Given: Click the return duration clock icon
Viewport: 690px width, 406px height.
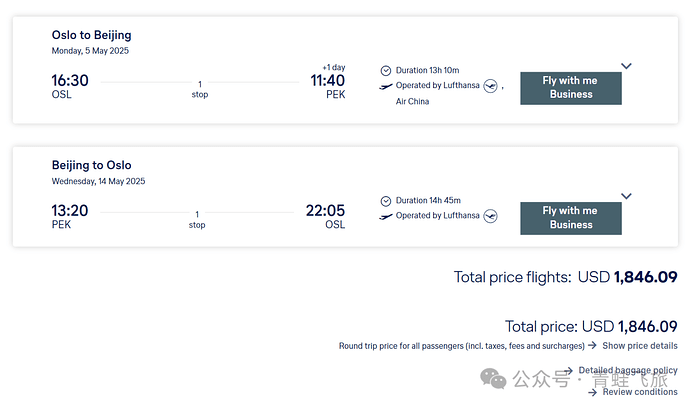Looking at the screenshot, I should tap(385, 201).
